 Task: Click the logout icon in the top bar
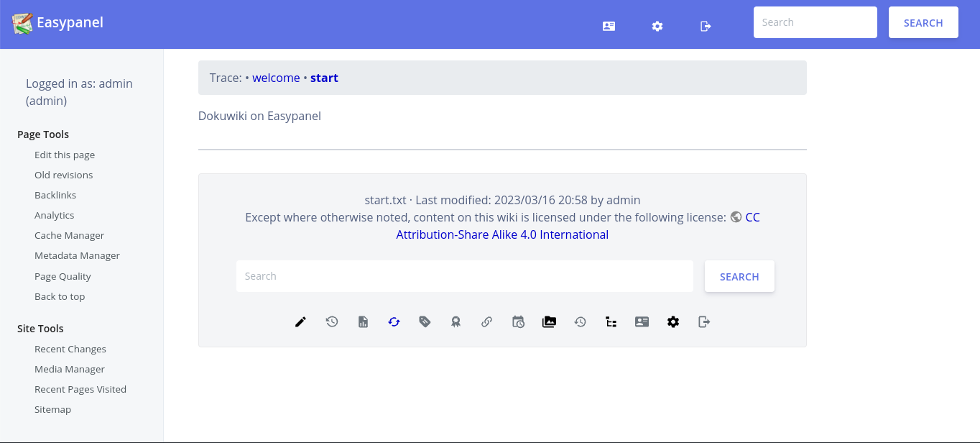[705, 26]
